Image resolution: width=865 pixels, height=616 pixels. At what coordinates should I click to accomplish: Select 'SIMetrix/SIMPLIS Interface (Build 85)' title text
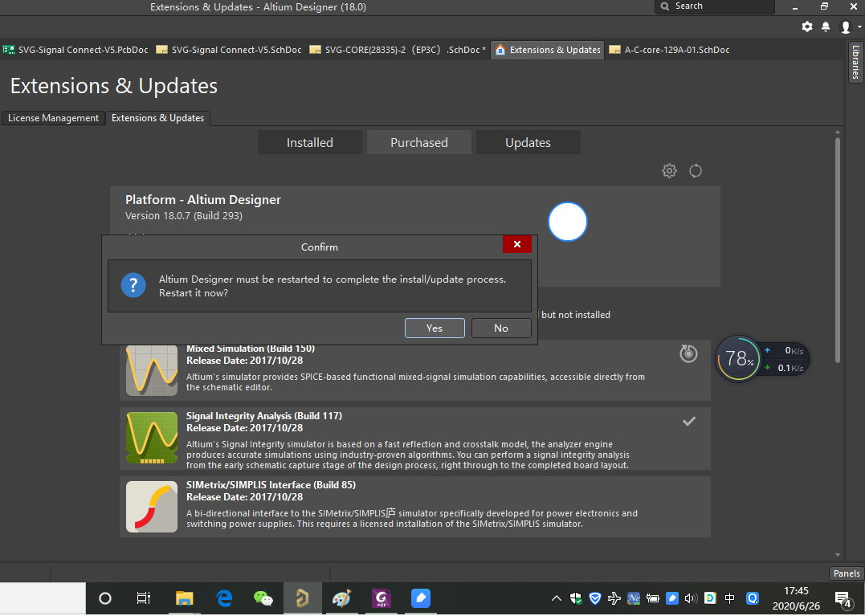(271, 485)
